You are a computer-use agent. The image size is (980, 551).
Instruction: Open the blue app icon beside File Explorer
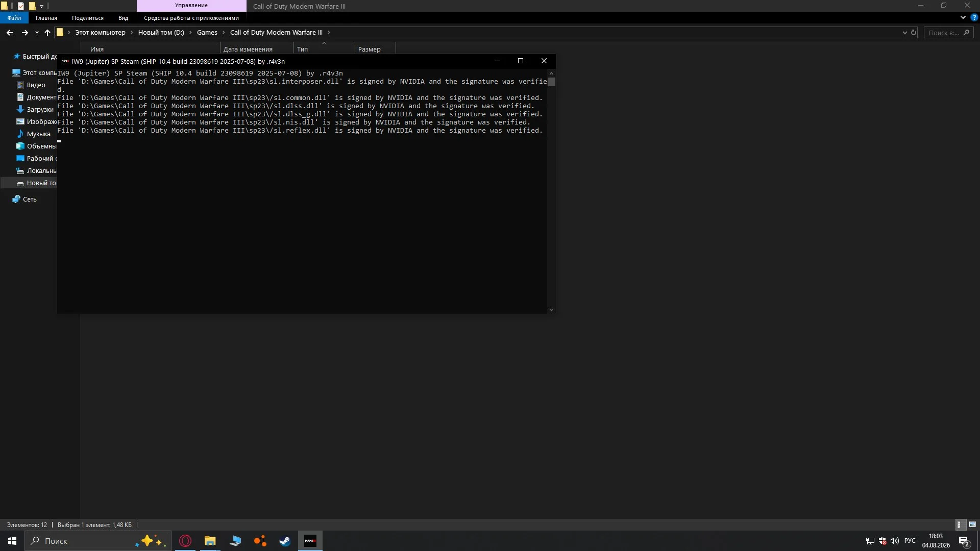pos(235,541)
